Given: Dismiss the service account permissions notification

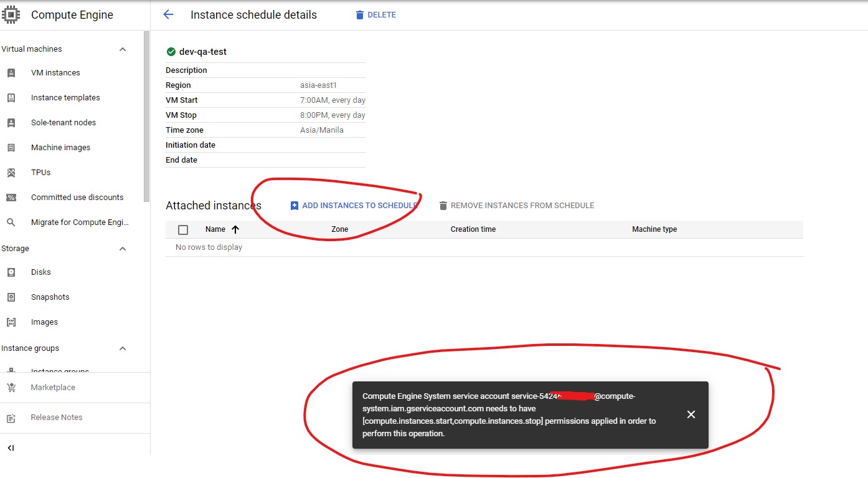Looking at the screenshot, I should pyautogui.click(x=691, y=414).
